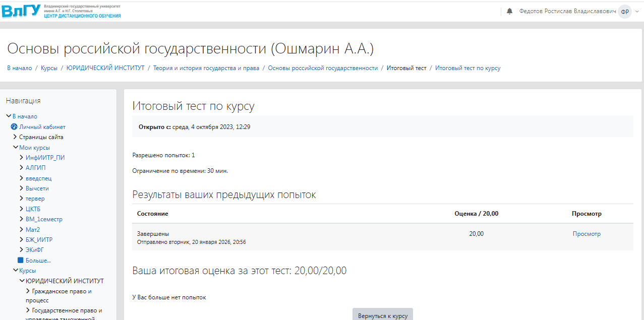Click the ФР user avatar circle

tap(625, 12)
